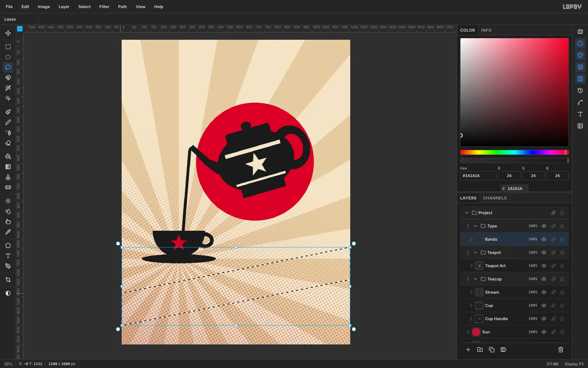Pick a color in the saturation field
This screenshot has width=588, height=368.
click(x=514, y=92)
